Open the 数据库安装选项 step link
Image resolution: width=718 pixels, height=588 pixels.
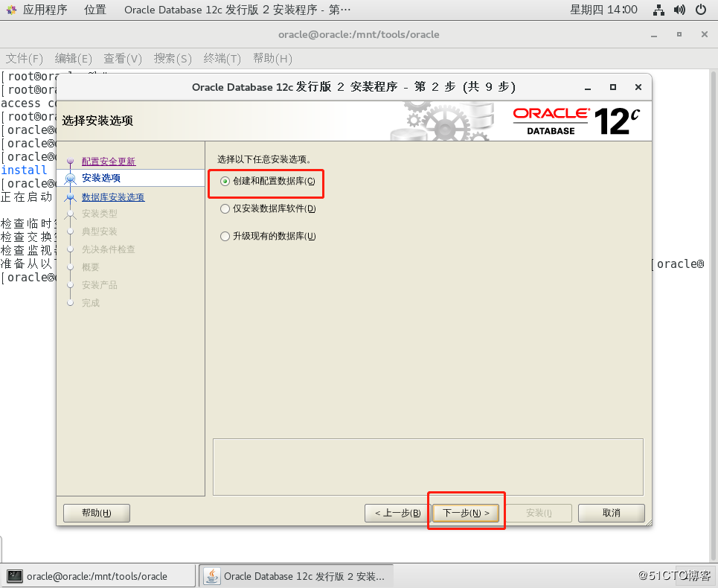click(113, 197)
